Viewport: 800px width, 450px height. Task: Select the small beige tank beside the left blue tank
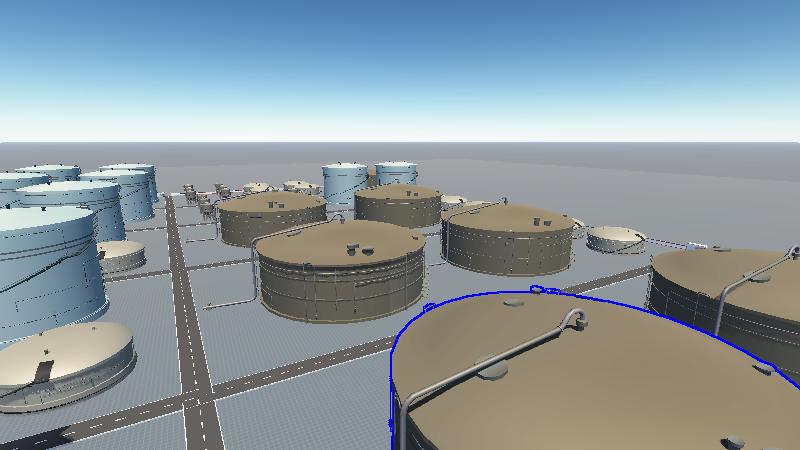point(120,255)
